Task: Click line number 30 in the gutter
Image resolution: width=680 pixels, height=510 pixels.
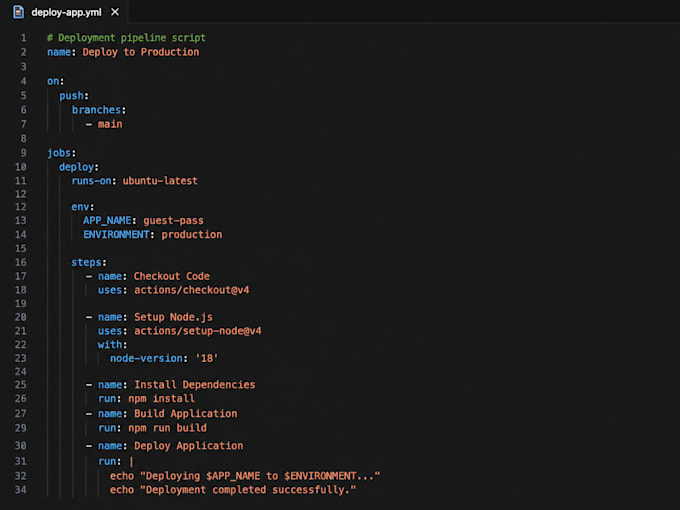Action: point(20,446)
